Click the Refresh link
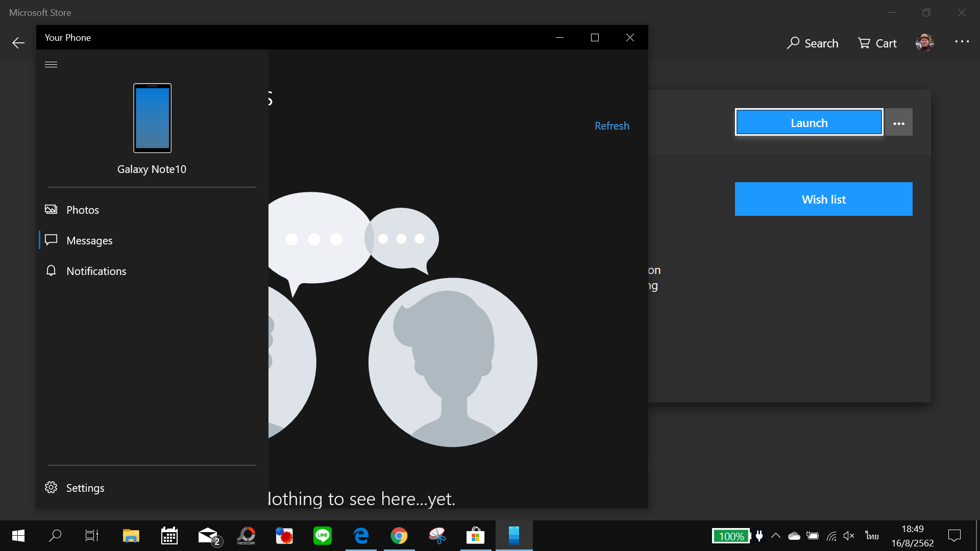Viewport: 980px width, 551px height. [612, 126]
